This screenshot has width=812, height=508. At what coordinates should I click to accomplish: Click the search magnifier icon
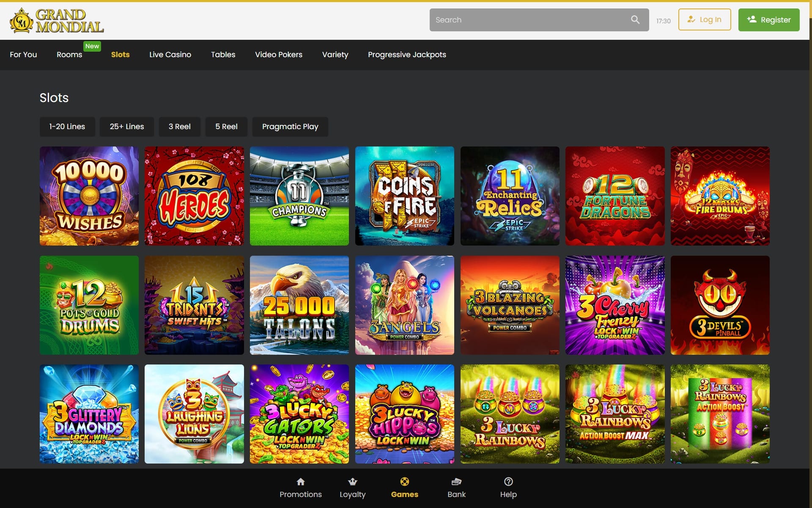click(635, 20)
